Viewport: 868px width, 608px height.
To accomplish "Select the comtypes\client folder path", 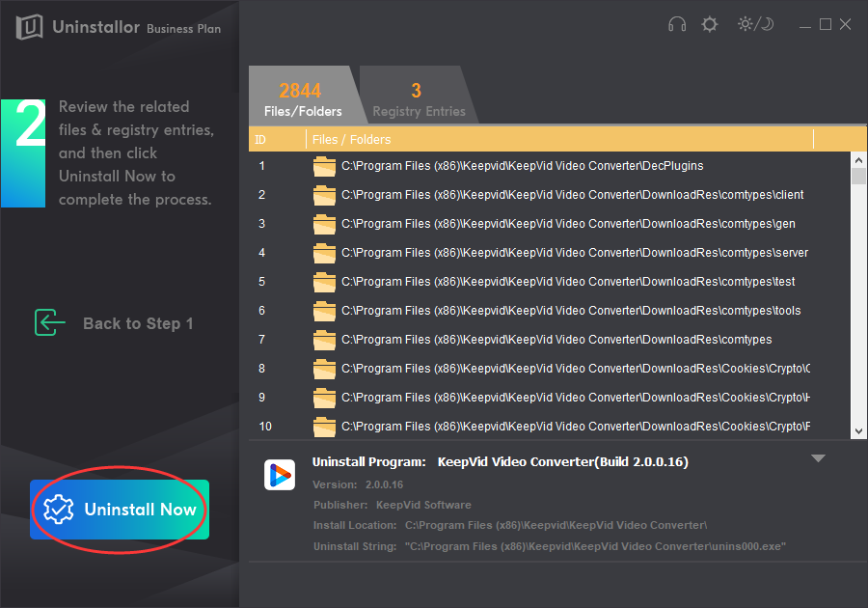I will click(572, 195).
